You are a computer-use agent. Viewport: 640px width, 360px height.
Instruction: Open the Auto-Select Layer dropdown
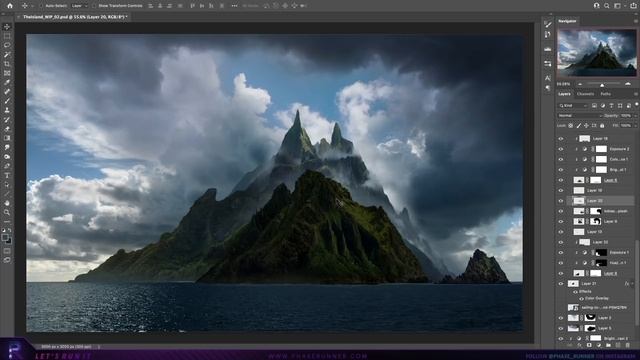pos(80,6)
